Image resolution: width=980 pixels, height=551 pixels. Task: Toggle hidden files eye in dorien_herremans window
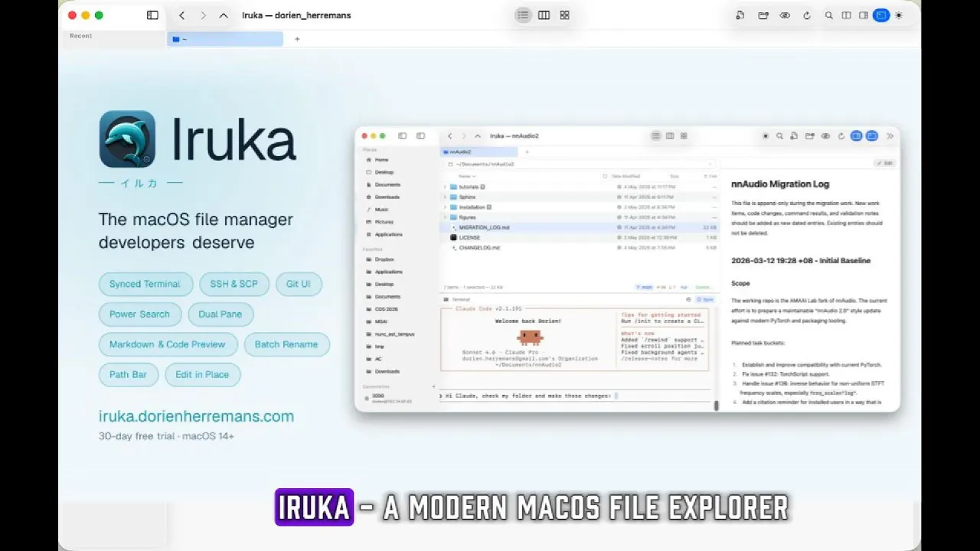(x=785, y=15)
